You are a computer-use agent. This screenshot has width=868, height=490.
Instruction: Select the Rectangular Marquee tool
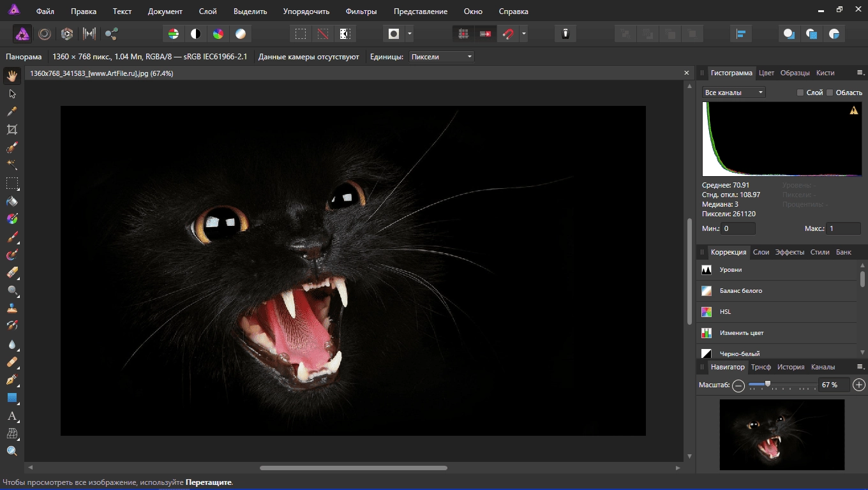tap(12, 183)
